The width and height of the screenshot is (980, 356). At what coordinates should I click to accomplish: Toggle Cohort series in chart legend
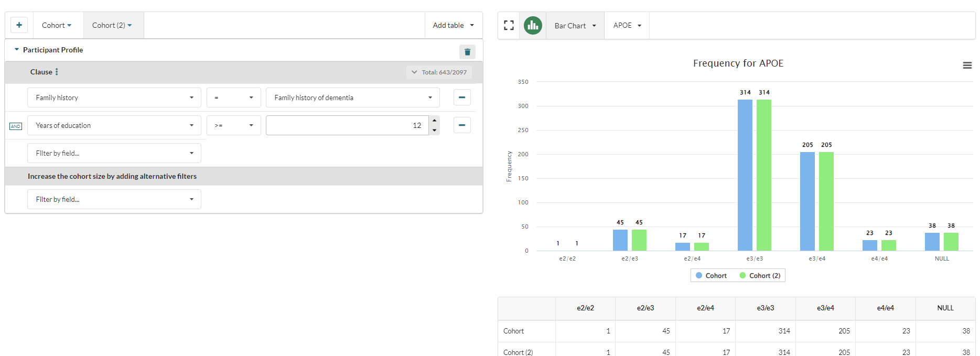click(711, 276)
